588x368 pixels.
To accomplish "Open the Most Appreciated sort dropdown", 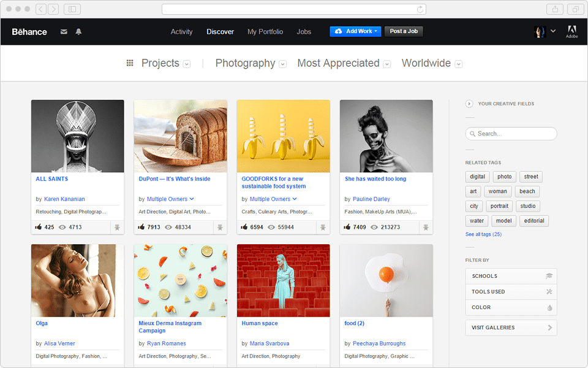I will coord(387,64).
